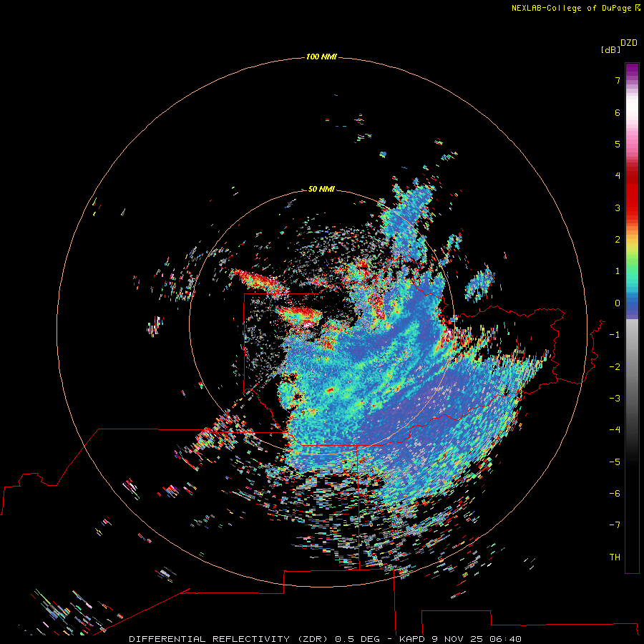Click the 100 NMI range ring label
Viewport: 644px width, 644px height.
(x=321, y=57)
